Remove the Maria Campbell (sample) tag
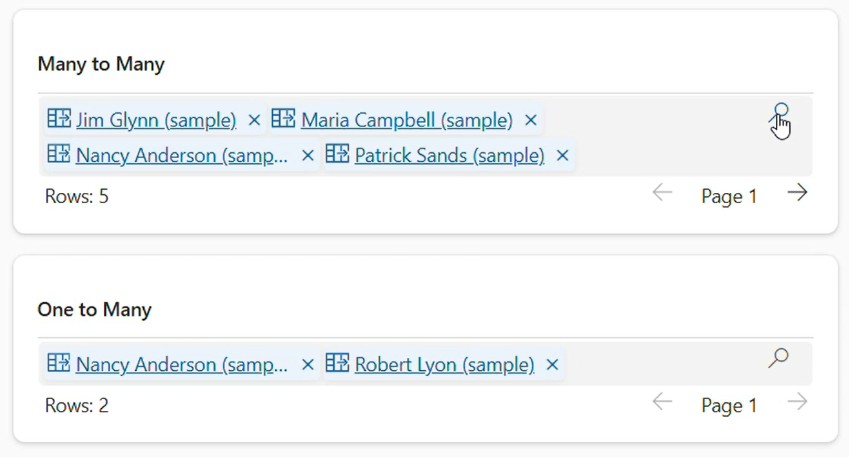 coord(531,120)
